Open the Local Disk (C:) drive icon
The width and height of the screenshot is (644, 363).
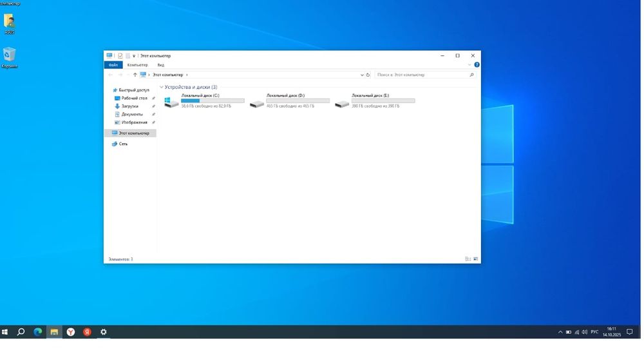point(171,102)
